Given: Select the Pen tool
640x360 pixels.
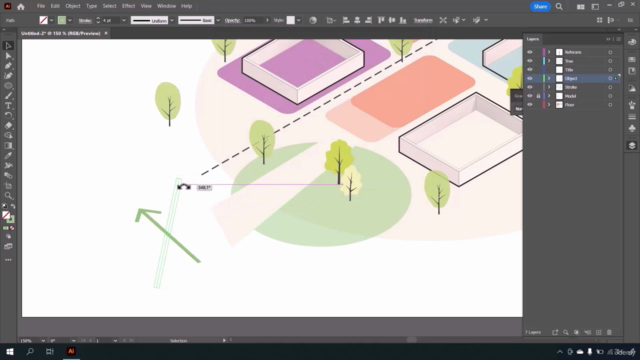Looking at the screenshot, I should point(8,66).
